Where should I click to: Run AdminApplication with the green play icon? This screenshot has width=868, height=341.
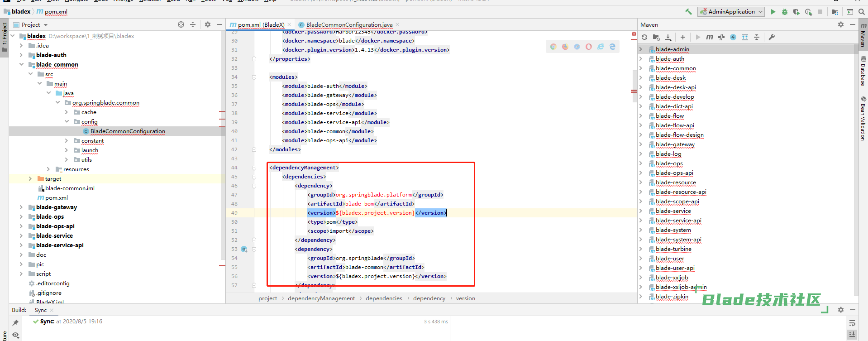coord(773,12)
